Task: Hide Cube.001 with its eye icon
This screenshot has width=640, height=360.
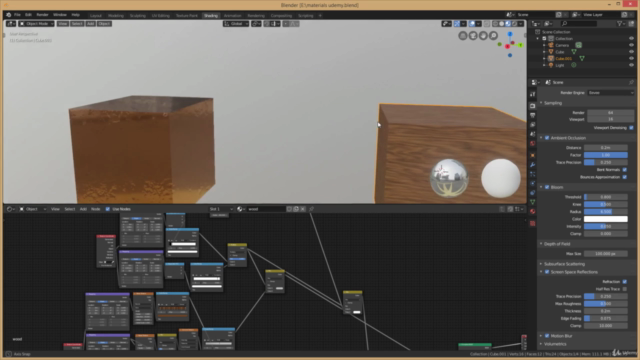Action: [x=631, y=58]
